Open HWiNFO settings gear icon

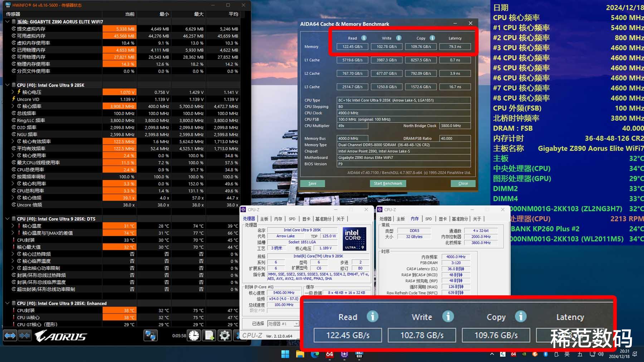coord(224,336)
